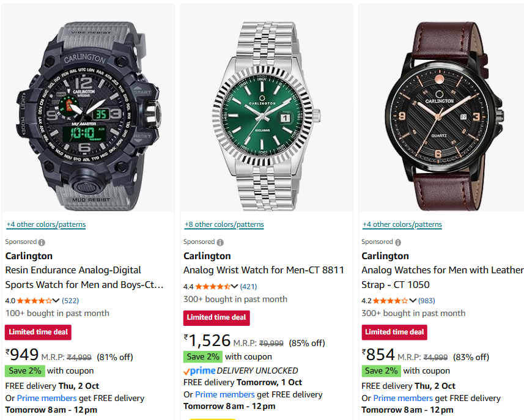
Task: Click Sponsored info icon on CT 8811 watch
Action: pyautogui.click(x=220, y=242)
